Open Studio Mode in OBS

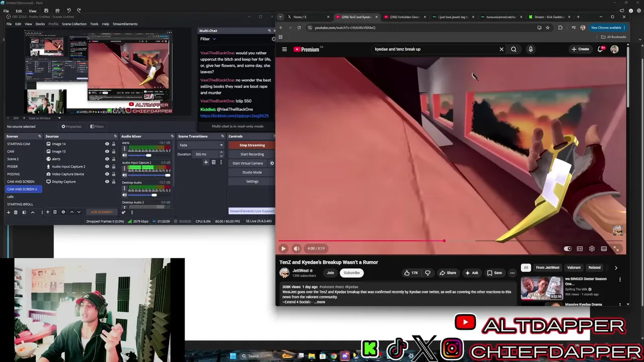click(252, 172)
